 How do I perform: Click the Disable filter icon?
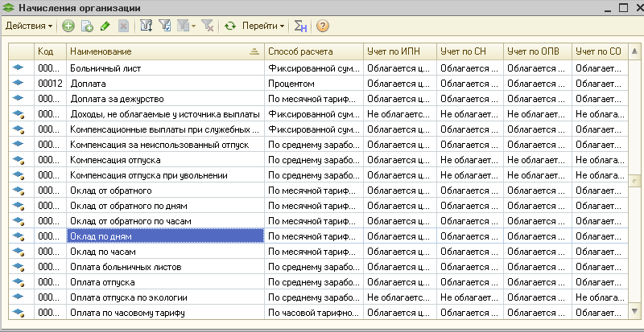tap(207, 27)
